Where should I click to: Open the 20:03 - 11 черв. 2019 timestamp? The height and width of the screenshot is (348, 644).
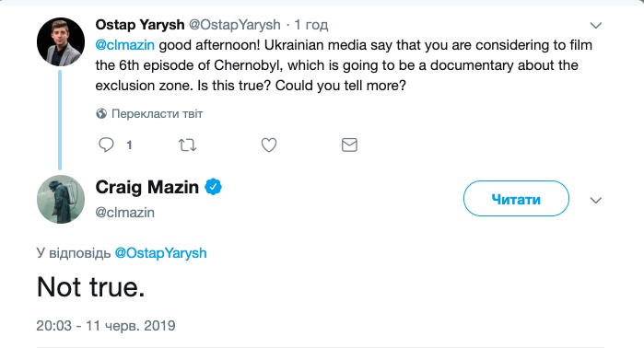106,326
